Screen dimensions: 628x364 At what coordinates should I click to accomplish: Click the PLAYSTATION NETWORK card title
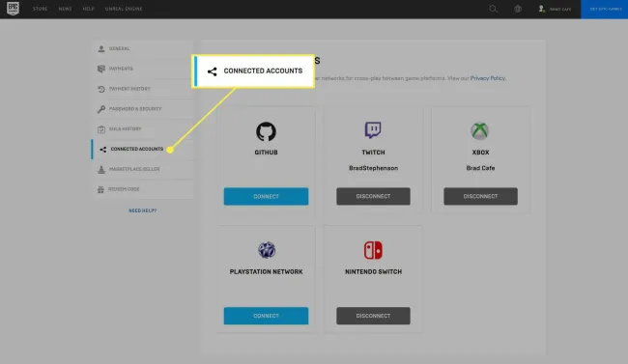[x=266, y=271]
